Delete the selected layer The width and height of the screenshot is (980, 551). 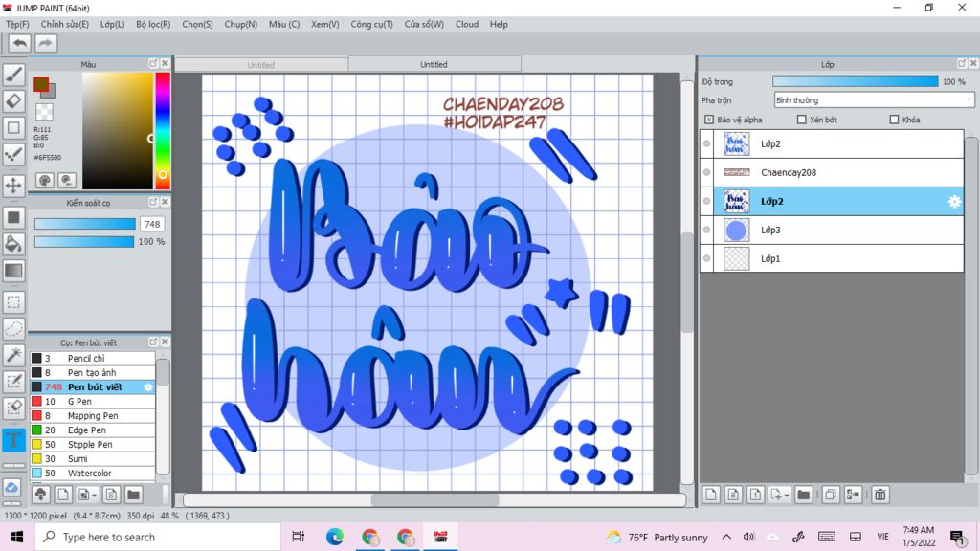[880, 495]
